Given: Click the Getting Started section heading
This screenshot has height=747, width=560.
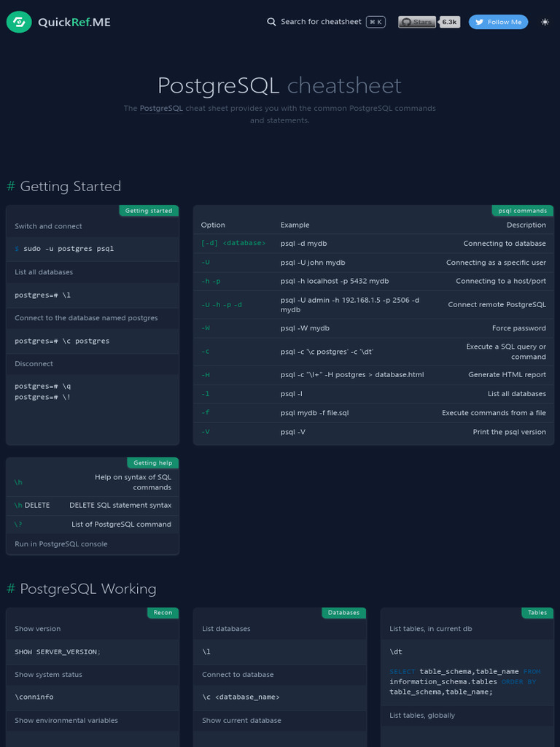Looking at the screenshot, I should click(x=71, y=186).
